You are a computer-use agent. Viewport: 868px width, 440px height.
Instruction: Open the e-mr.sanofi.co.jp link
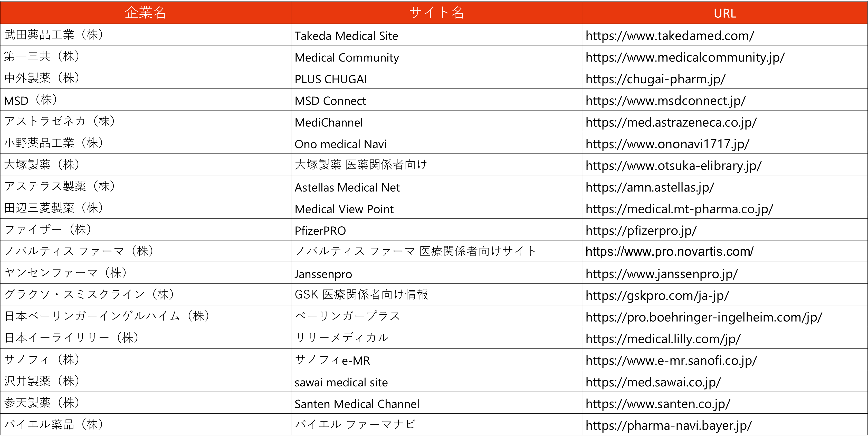pos(671,361)
